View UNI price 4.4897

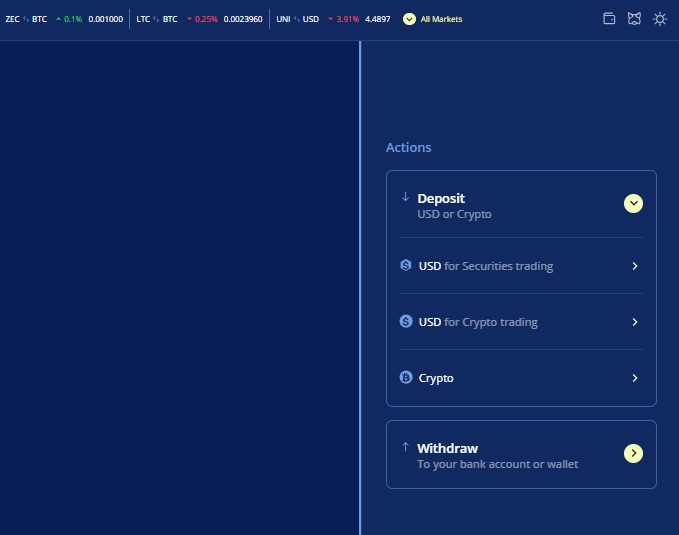click(378, 19)
